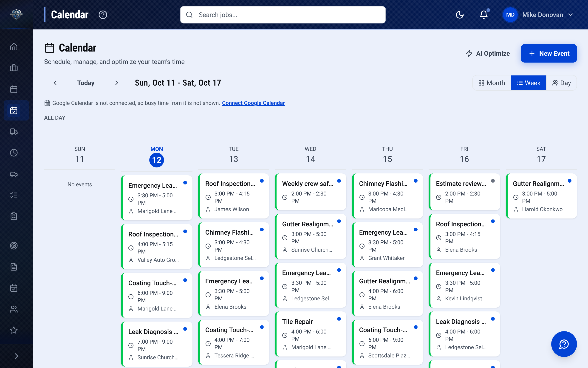Open Tuesday Emergency Lea... Elena Brooks event
The image size is (588, 368).
point(234,293)
